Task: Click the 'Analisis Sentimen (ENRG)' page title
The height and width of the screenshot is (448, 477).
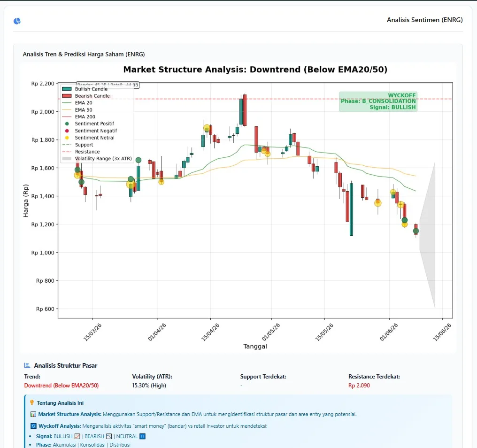Action: coord(425,20)
